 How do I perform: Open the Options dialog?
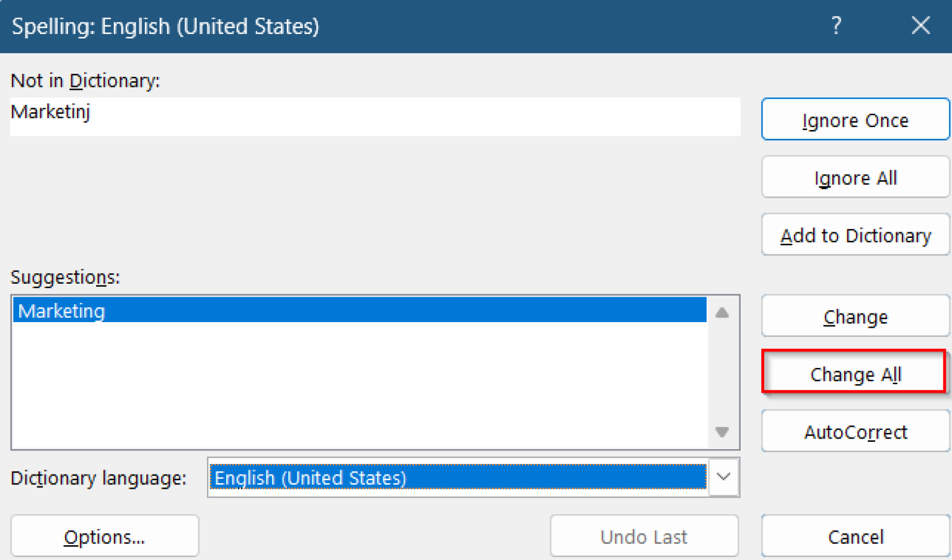(x=104, y=536)
